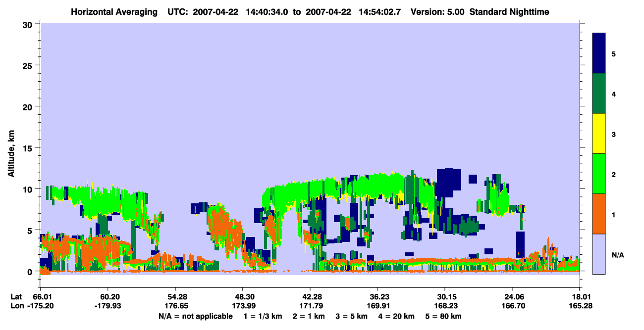
Task: Click 'Standard Nighttime' in the title
Action: coord(509,12)
